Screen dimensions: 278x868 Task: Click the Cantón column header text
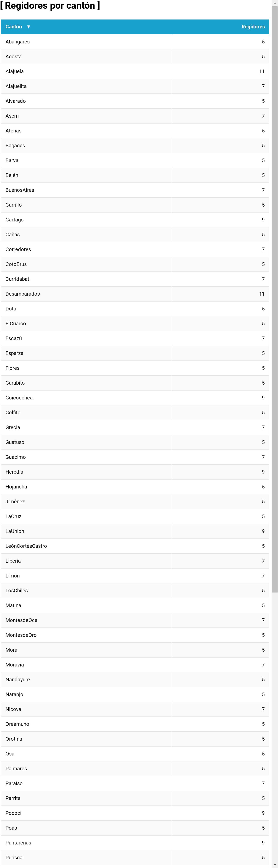click(x=14, y=27)
